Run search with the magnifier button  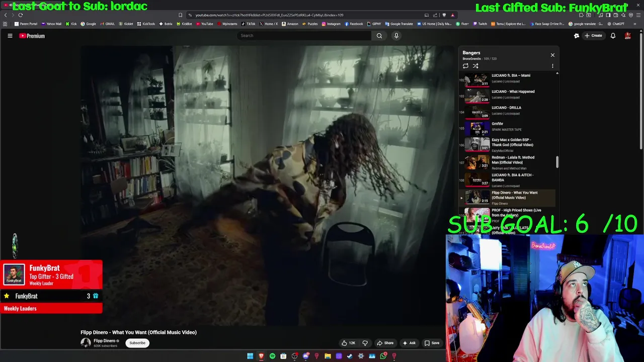click(x=379, y=36)
